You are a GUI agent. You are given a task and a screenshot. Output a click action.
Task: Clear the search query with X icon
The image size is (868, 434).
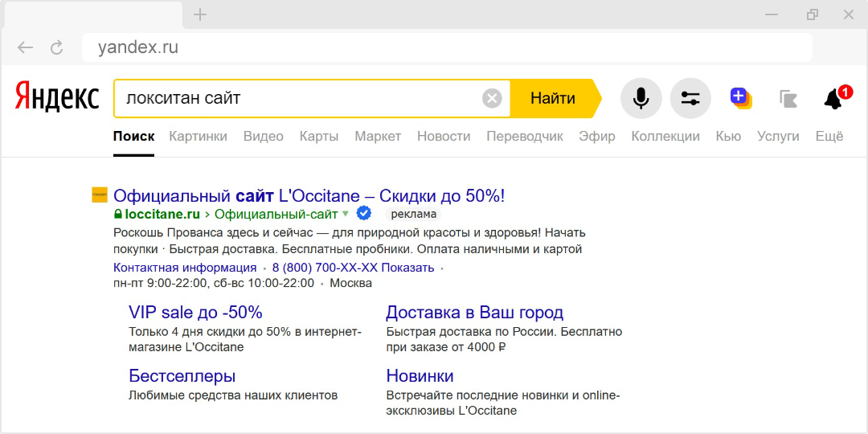coord(492,99)
